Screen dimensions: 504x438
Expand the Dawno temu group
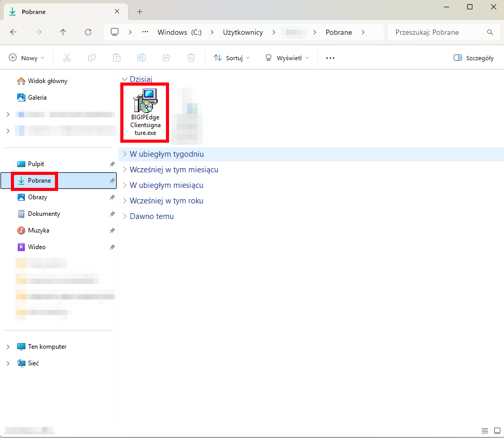coord(125,216)
